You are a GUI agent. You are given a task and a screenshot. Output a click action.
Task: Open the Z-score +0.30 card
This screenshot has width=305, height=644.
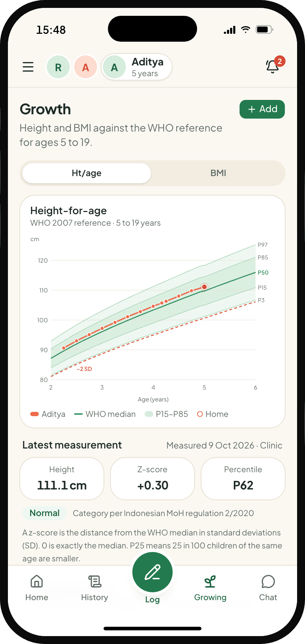(152, 479)
